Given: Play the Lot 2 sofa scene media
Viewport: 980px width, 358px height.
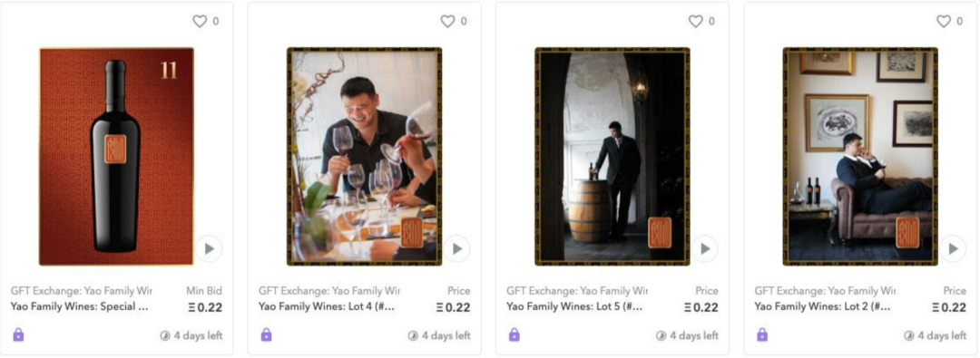Looking at the screenshot, I should [953, 248].
